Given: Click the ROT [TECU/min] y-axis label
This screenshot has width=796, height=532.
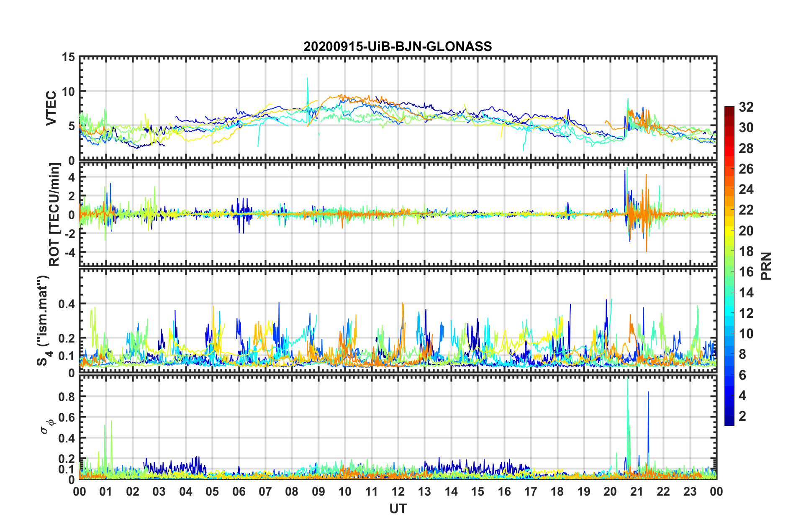Looking at the screenshot, I should point(54,215).
